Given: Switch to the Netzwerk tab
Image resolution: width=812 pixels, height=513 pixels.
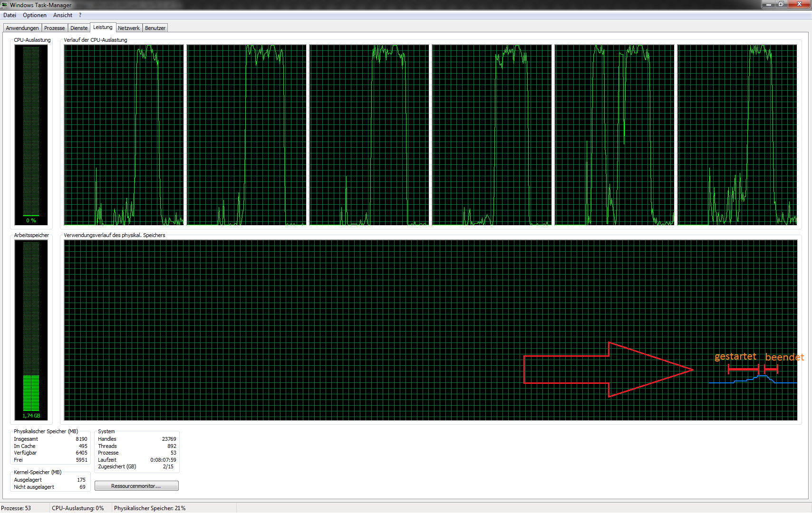Looking at the screenshot, I should click(129, 28).
